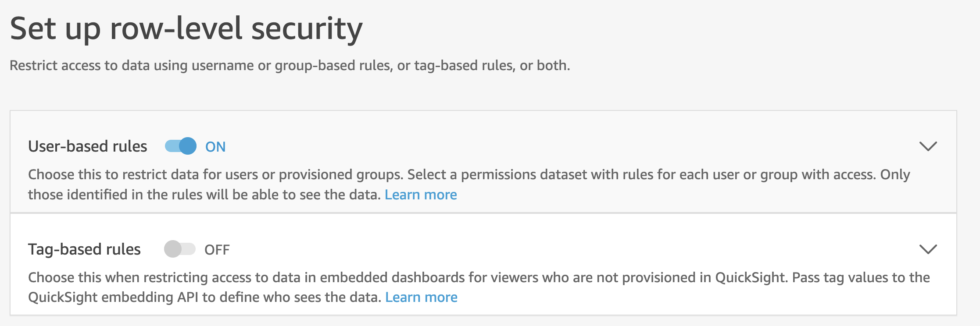Viewport: 980px width, 326px height.
Task: Open Learn more link for tag-based rules
Action: click(421, 298)
